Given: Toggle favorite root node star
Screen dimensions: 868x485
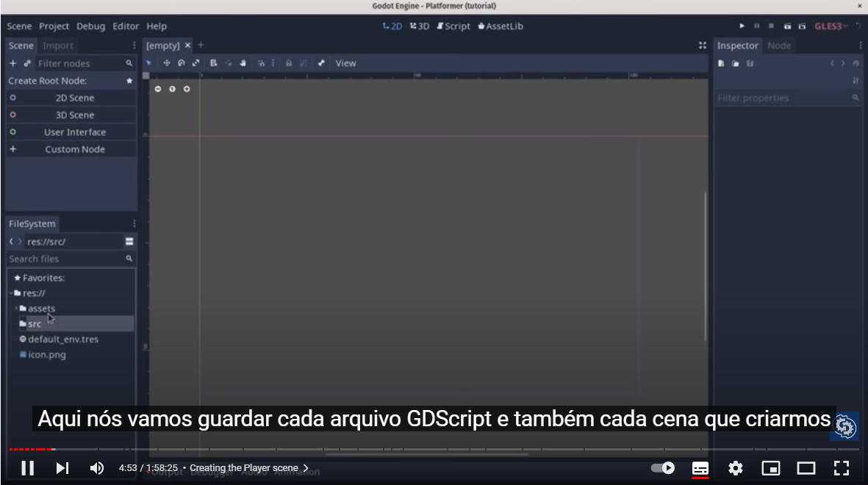Looking at the screenshot, I should (129, 81).
